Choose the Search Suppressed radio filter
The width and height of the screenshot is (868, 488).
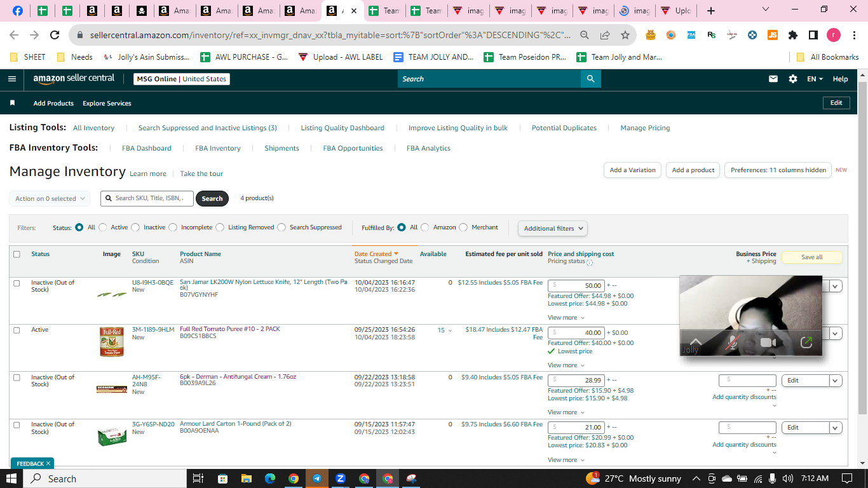tap(282, 227)
